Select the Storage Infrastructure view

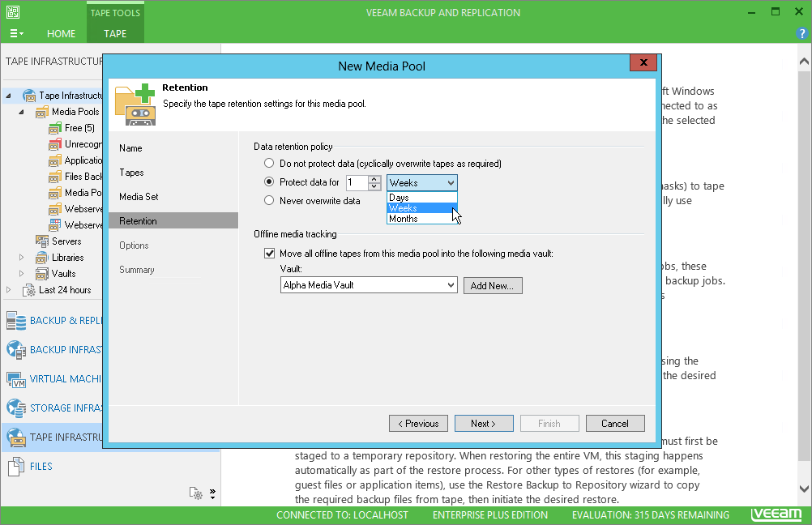pos(49,408)
